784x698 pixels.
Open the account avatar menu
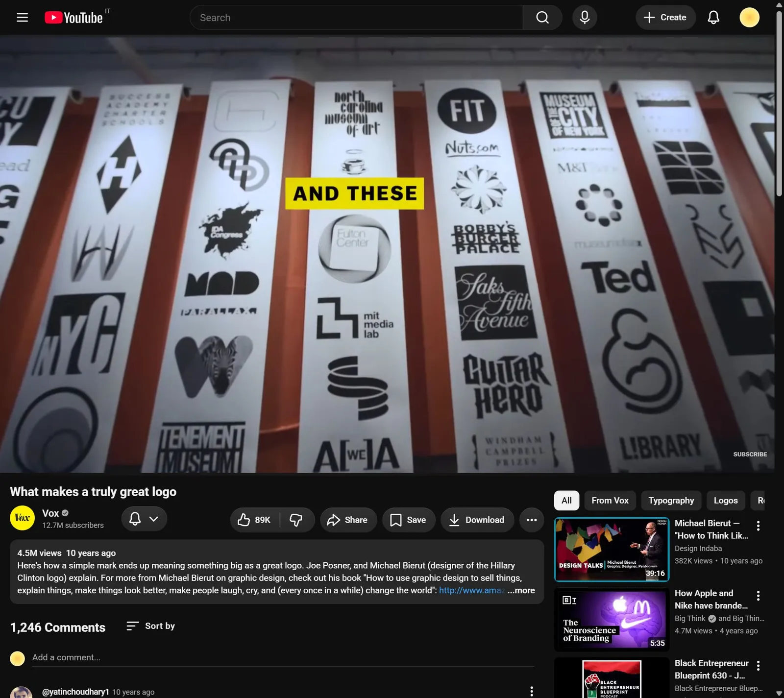coord(749,18)
